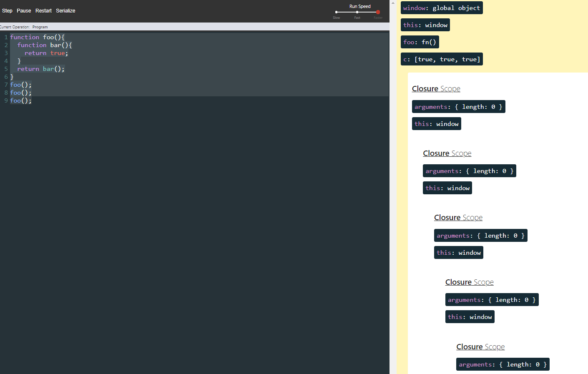Click the red Faster speed handle
This screenshot has height=374, width=588.
pyautogui.click(x=378, y=12)
